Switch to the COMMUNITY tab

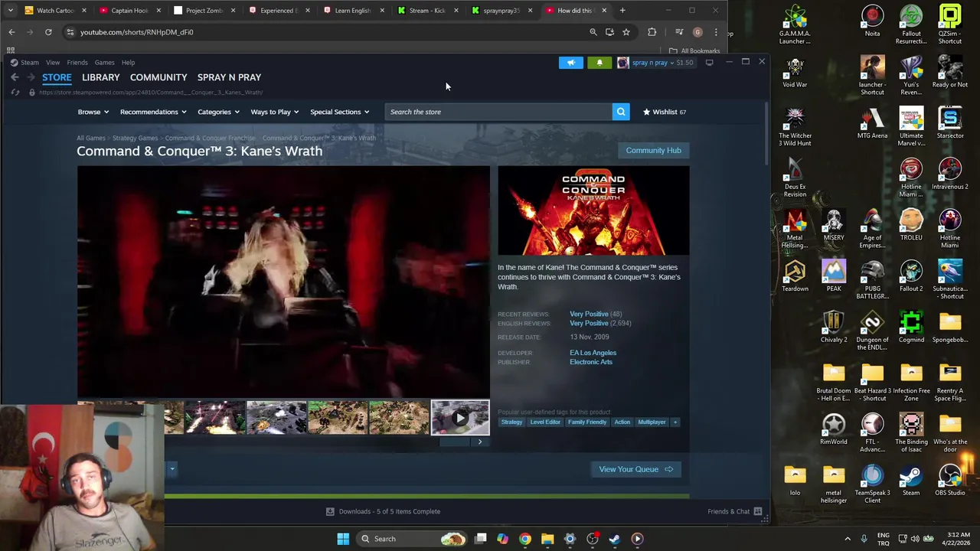click(158, 77)
